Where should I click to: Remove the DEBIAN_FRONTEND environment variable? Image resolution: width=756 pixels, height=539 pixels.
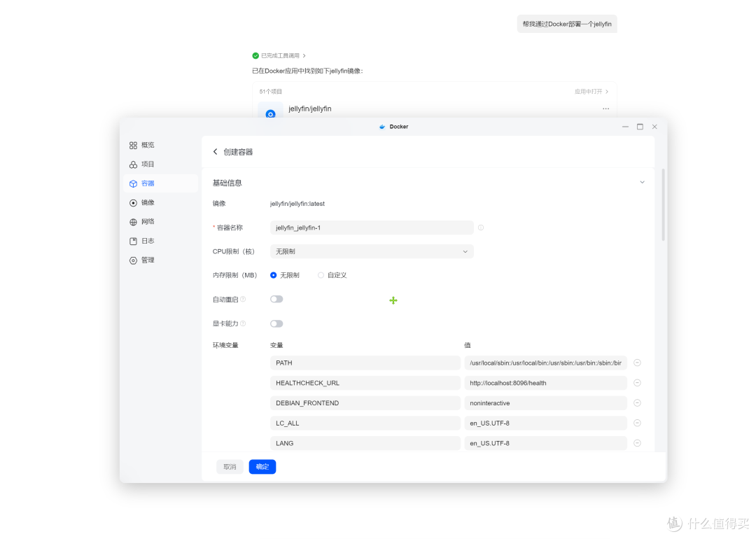637,403
